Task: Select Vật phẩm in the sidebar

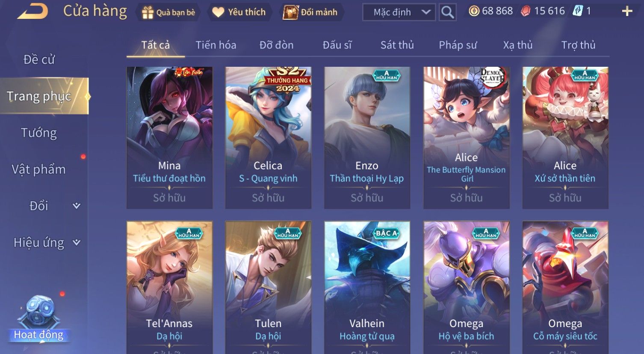Action: pos(39,170)
